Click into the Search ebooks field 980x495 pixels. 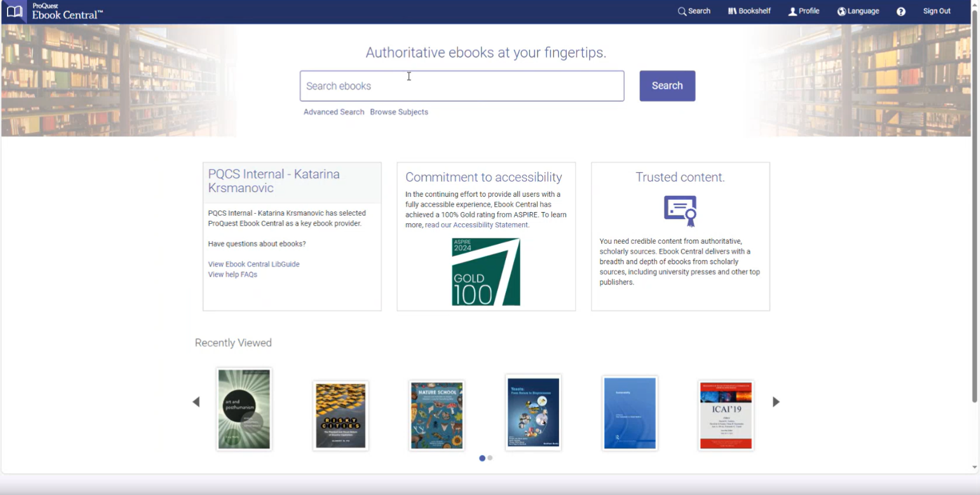pos(462,86)
